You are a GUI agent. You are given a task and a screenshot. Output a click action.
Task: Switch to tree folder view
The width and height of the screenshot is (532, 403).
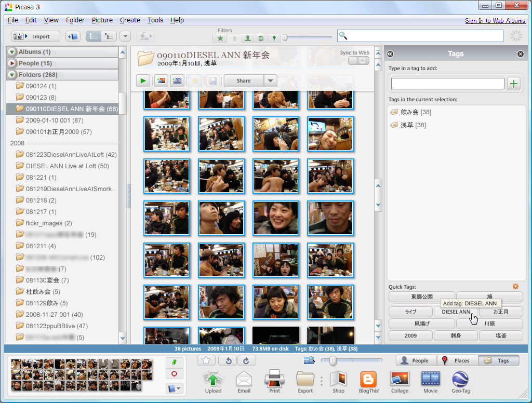109,36
